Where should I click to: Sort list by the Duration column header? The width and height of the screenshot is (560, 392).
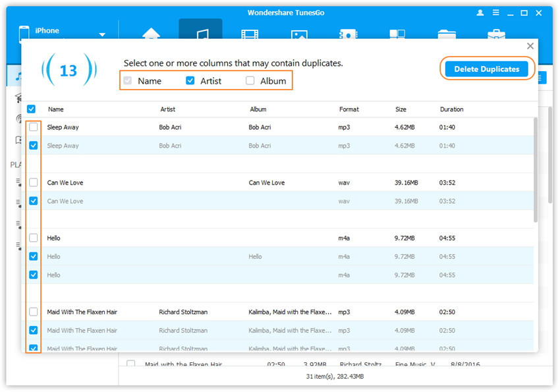[x=451, y=109]
